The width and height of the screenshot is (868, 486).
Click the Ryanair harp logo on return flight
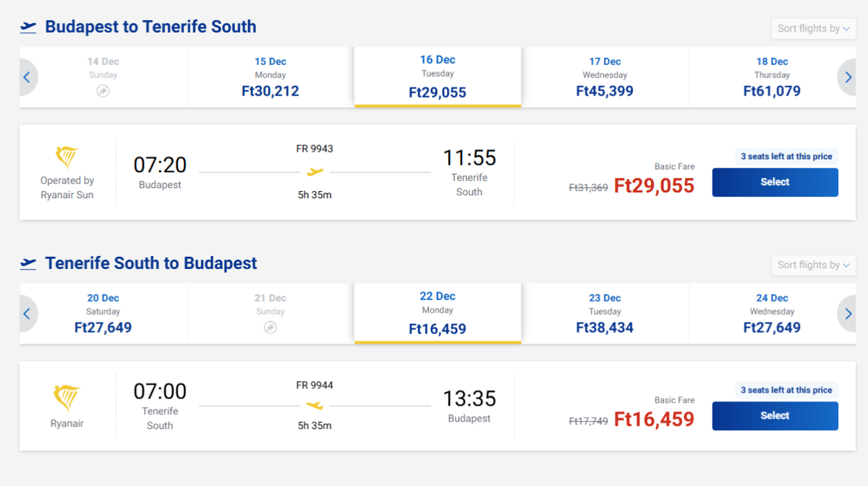point(67,398)
